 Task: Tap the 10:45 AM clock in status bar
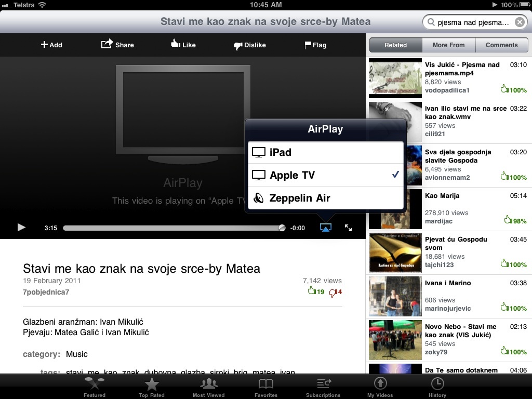(x=266, y=5)
